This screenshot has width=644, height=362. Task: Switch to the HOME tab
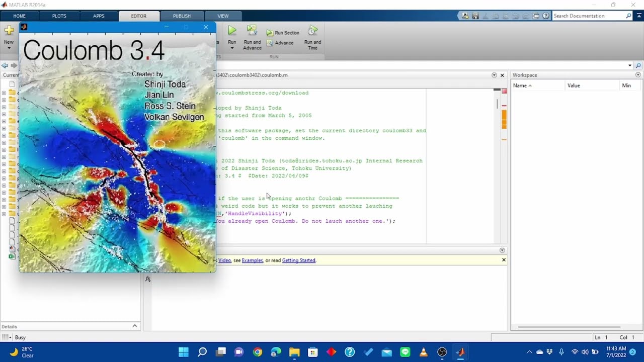pyautogui.click(x=19, y=16)
